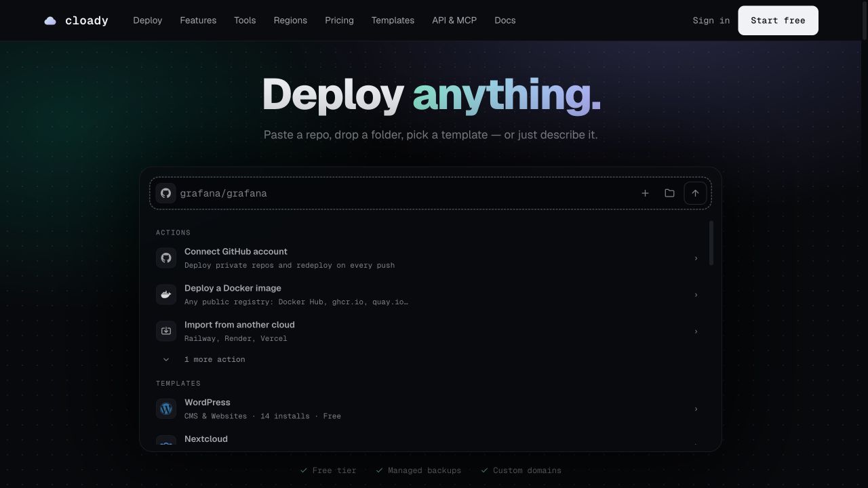The height and width of the screenshot is (488, 868).
Task: Click the grafana/grafana repo input field
Action: [431, 193]
